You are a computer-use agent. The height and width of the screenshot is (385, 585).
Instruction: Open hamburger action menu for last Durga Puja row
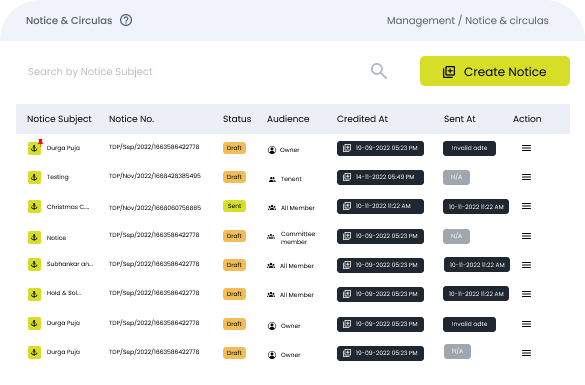pos(526,353)
